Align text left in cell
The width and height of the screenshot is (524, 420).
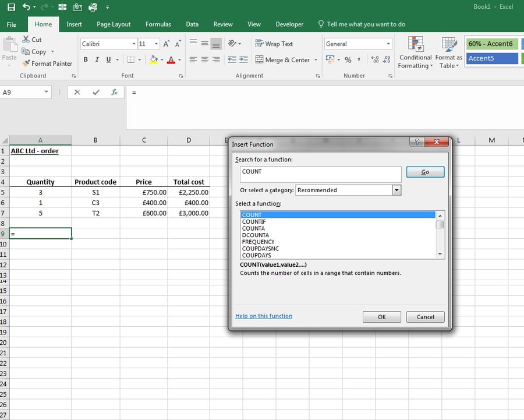tap(193, 59)
